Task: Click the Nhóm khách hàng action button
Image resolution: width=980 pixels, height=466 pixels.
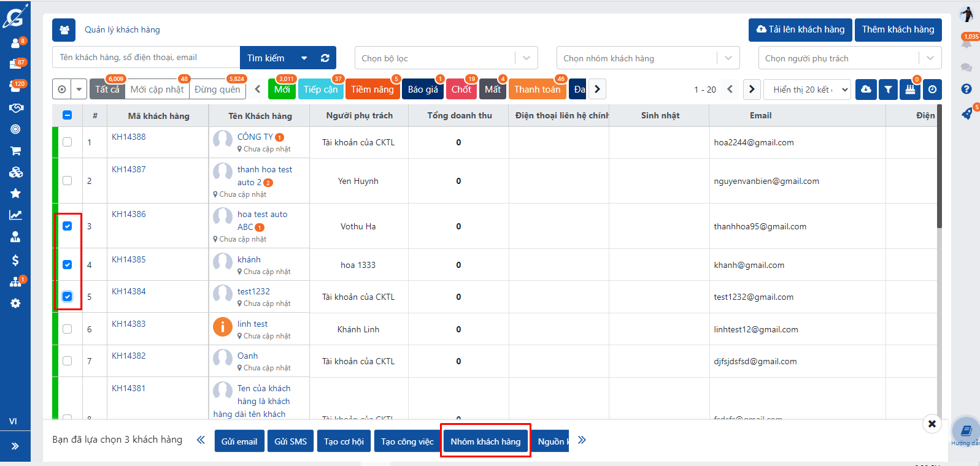Action: point(485,441)
